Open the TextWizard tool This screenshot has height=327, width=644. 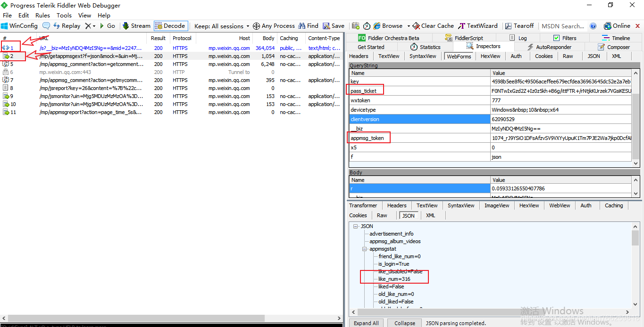pyautogui.click(x=478, y=26)
